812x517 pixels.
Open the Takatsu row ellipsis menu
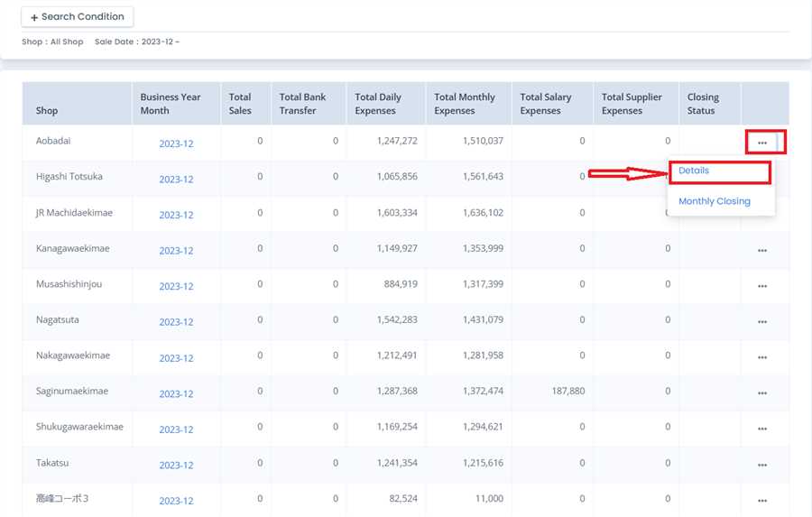tap(762, 465)
